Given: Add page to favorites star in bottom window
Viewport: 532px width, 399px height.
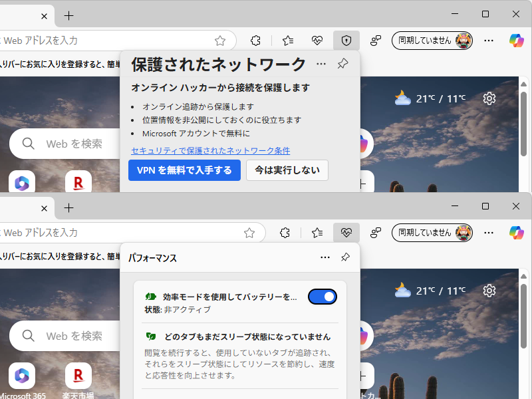Looking at the screenshot, I should (249, 233).
